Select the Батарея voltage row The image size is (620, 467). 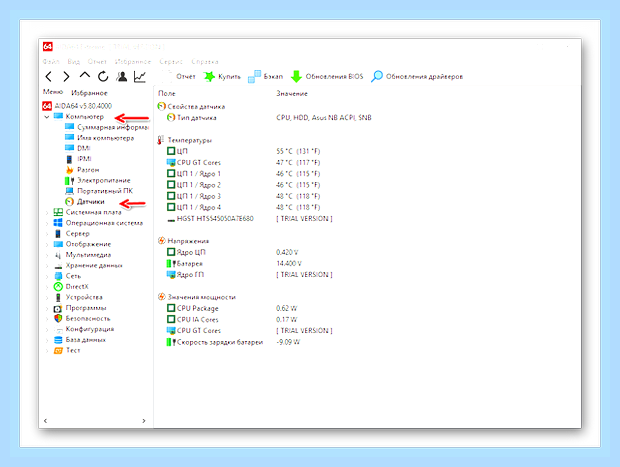pyautogui.click(x=234, y=263)
